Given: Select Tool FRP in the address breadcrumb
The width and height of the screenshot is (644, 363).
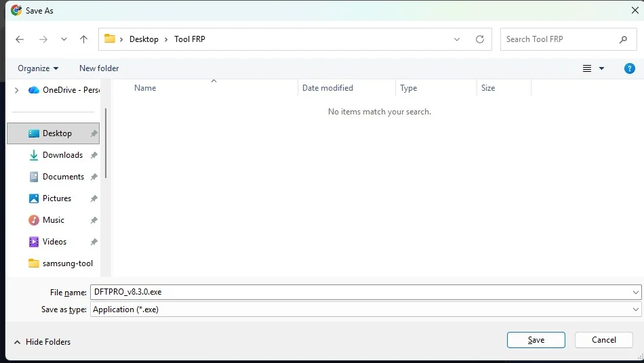Looking at the screenshot, I should pyautogui.click(x=189, y=39).
